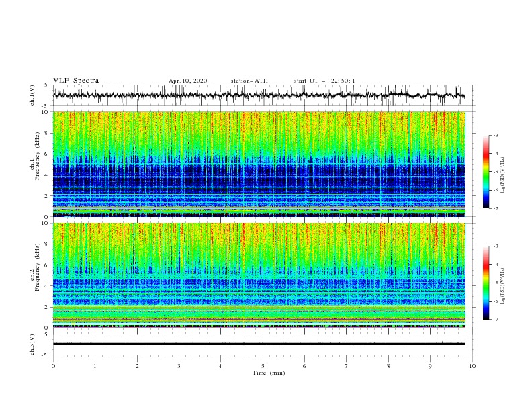532x411 pixels.
Task: Click the "ch.3(V)" waveform axis label
Action: click(32, 345)
